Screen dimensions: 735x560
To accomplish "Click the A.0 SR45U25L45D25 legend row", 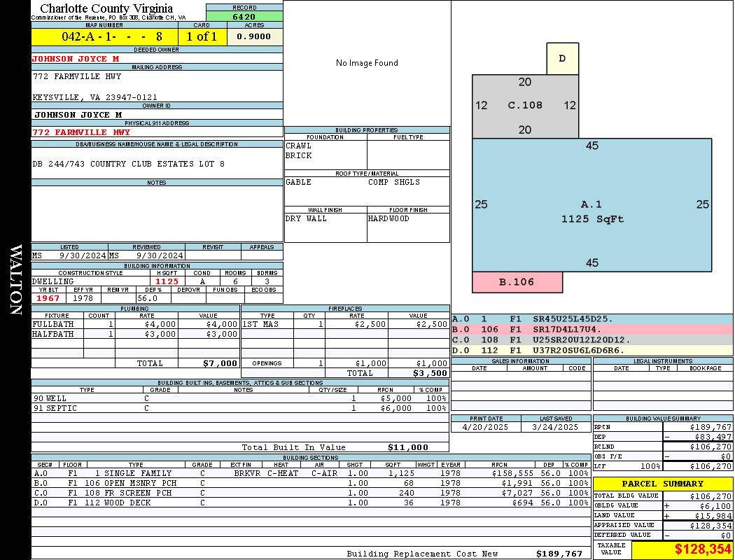I will 591,318.
